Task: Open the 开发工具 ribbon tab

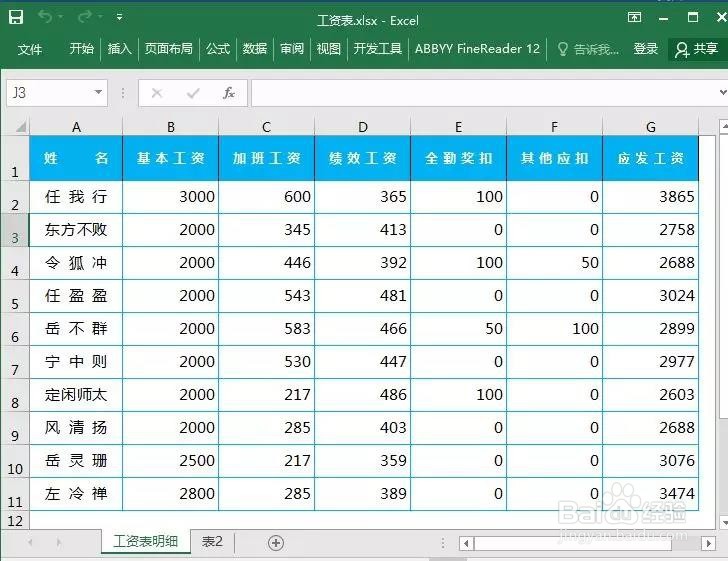Action: (377, 49)
